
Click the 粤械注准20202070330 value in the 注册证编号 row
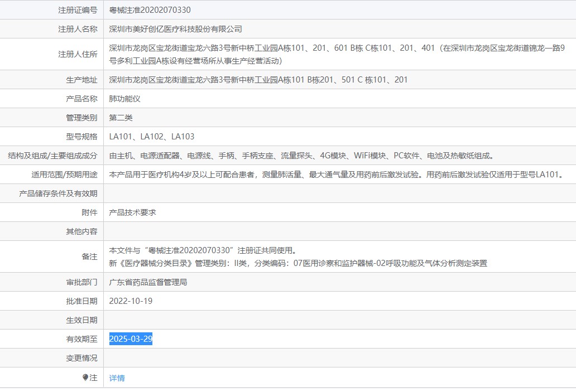[x=150, y=10]
